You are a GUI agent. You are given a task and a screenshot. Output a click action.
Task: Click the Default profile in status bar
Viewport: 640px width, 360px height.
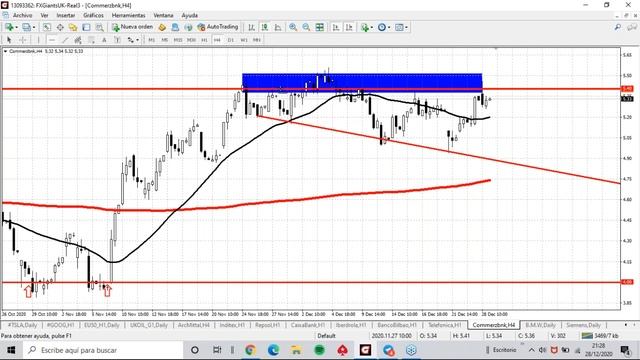[x=326, y=336]
